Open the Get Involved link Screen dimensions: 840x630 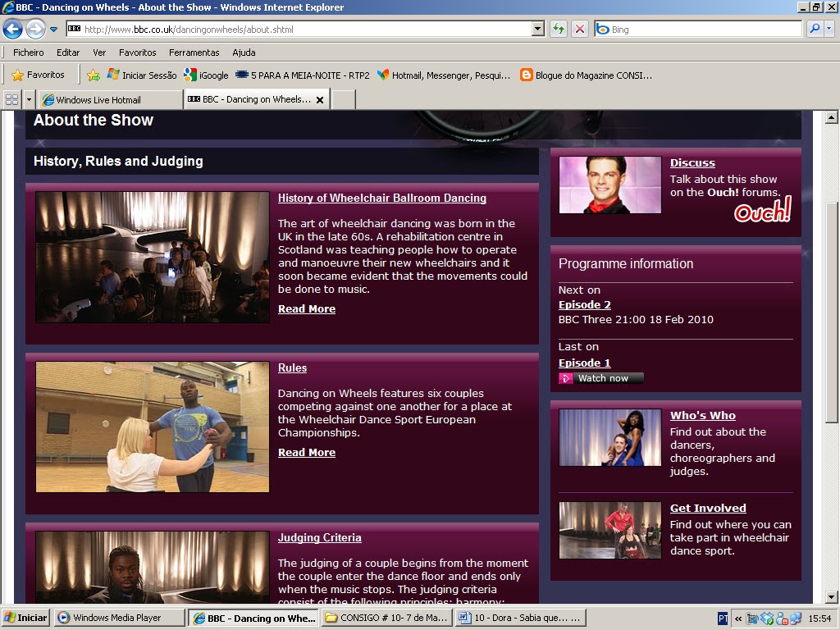pos(708,508)
